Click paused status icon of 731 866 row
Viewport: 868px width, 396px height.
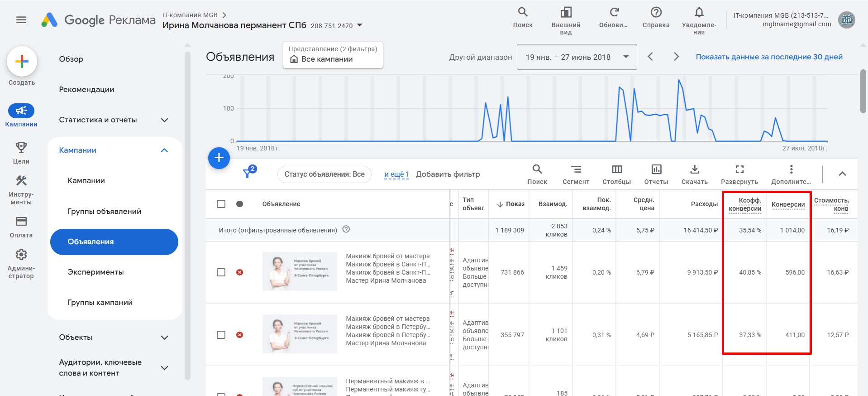[240, 272]
